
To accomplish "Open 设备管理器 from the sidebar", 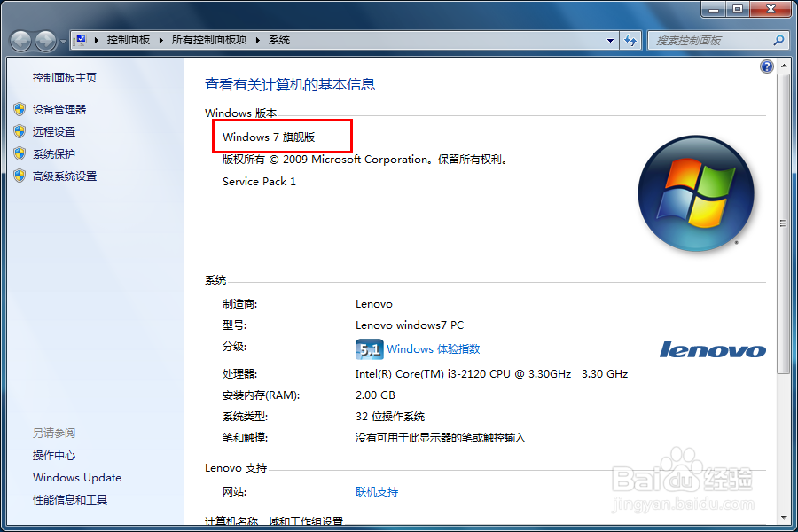I will tap(59, 109).
